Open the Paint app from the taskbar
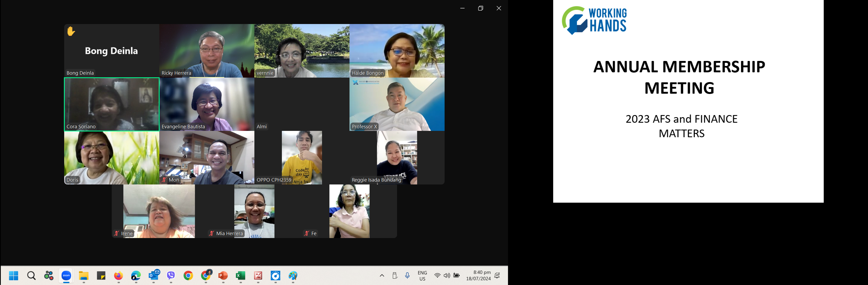This screenshot has width=868, height=285. pos(293,275)
